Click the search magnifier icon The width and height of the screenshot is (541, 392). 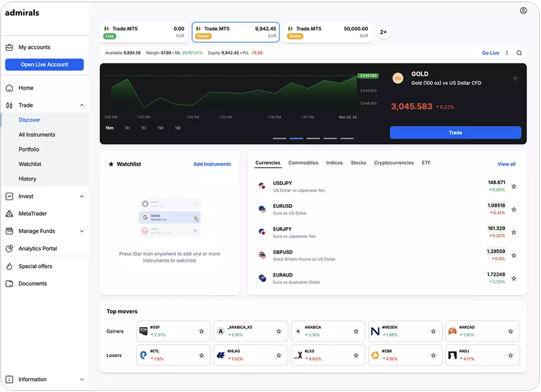519,53
